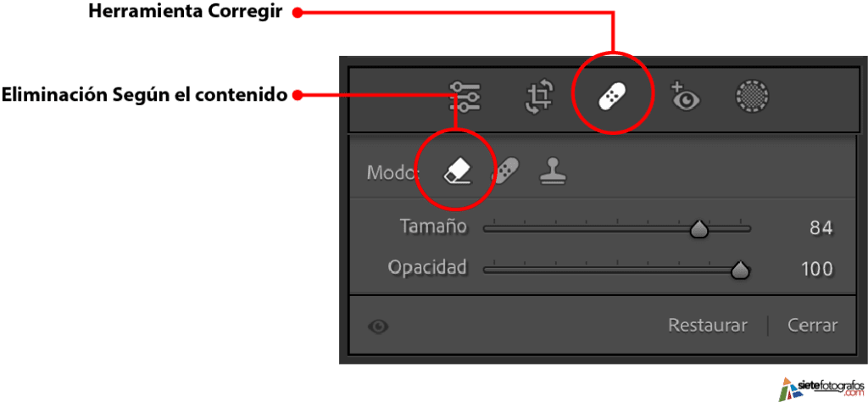
Task: Open the Edit sliders panel icon
Action: point(465,97)
